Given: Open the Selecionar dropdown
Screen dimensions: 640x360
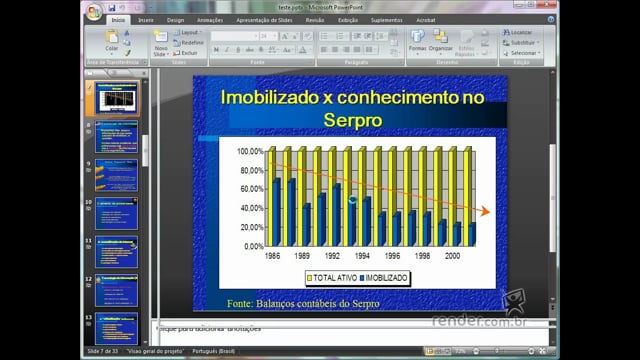Looking at the screenshot, I should coord(522,53).
